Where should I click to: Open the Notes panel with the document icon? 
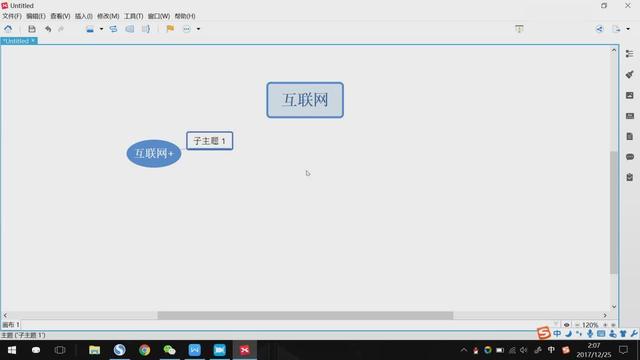630,136
